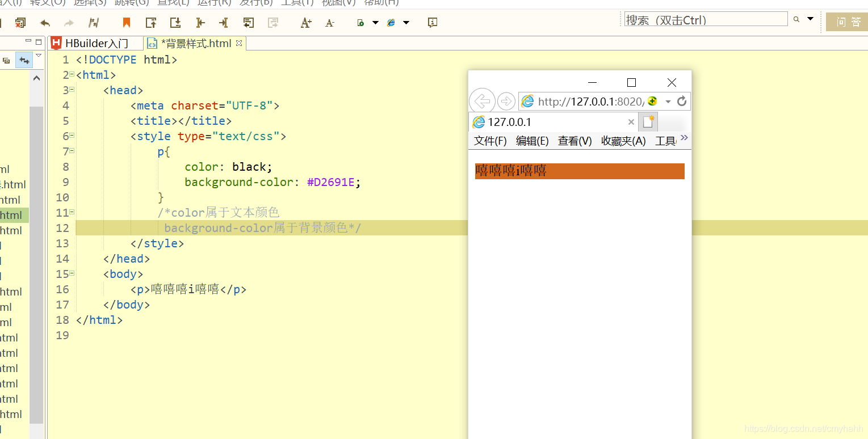Viewport: 868px width, 439px height.
Task: Click the info balloon toolbar icon
Action: (x=433, y=23)
